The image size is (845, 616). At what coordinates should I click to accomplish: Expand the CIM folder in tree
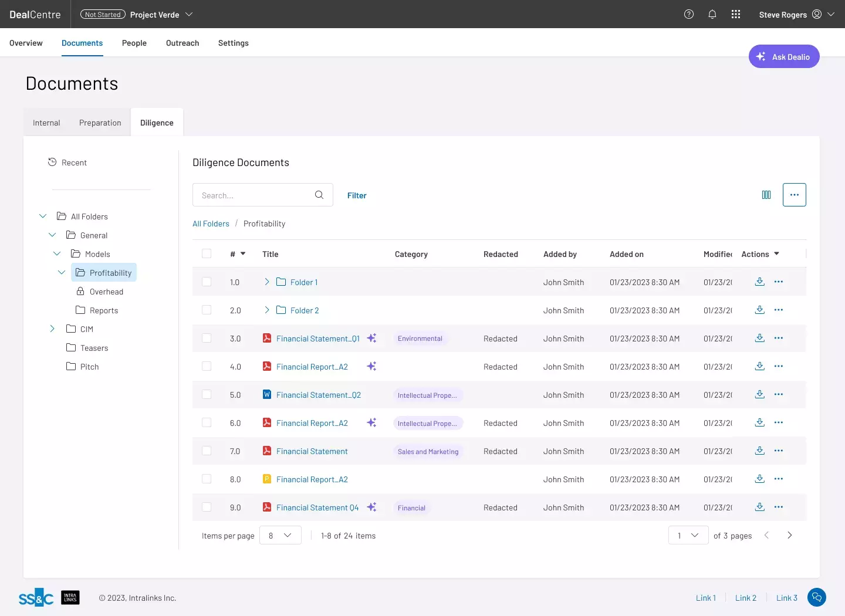click(52, 329)
